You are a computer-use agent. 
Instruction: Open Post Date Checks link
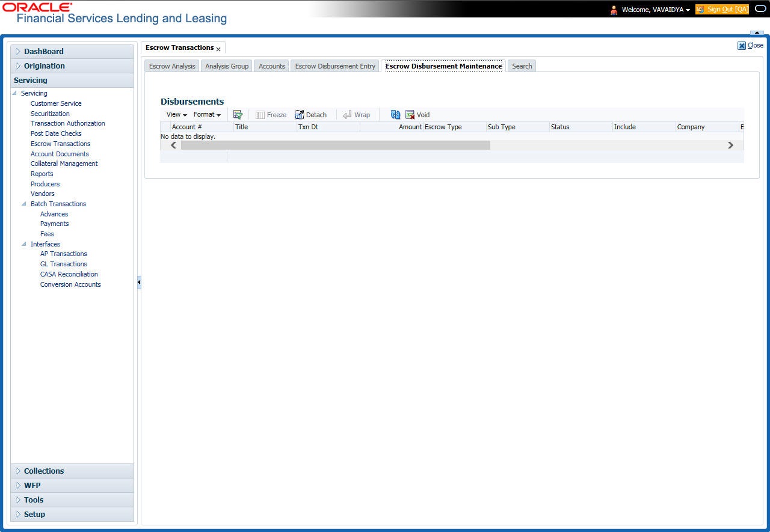pyautogui.click(x=56, y=133)
